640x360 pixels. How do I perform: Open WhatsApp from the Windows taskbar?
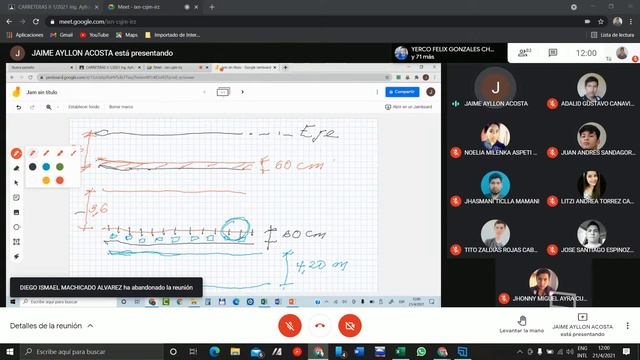(x=421, y=351)
